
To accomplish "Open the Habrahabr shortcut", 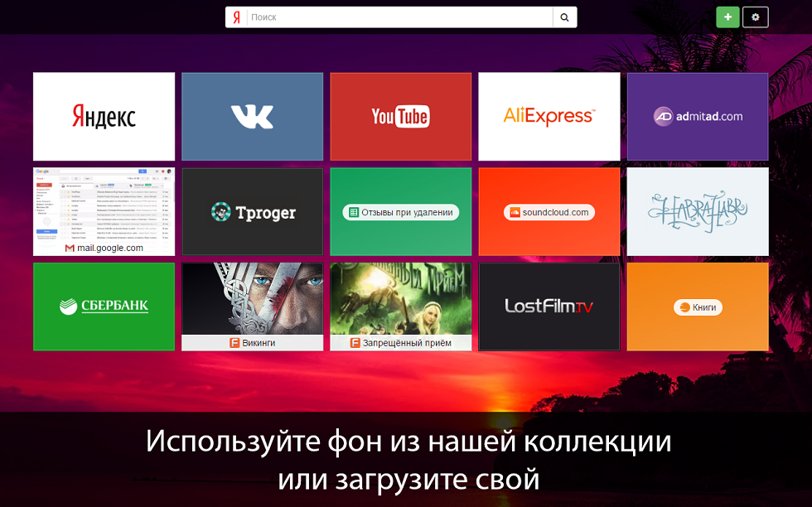I will point(697,211).
